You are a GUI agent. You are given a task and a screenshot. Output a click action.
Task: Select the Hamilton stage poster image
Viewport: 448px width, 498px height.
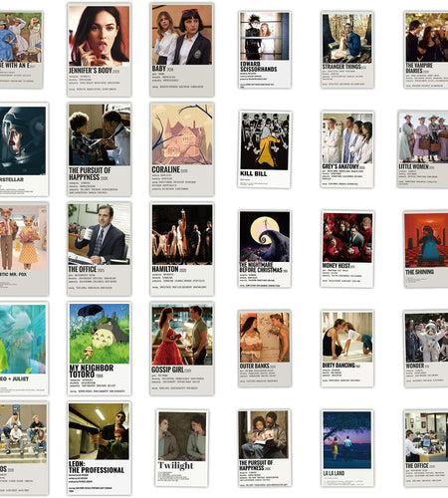pos(182,234)
